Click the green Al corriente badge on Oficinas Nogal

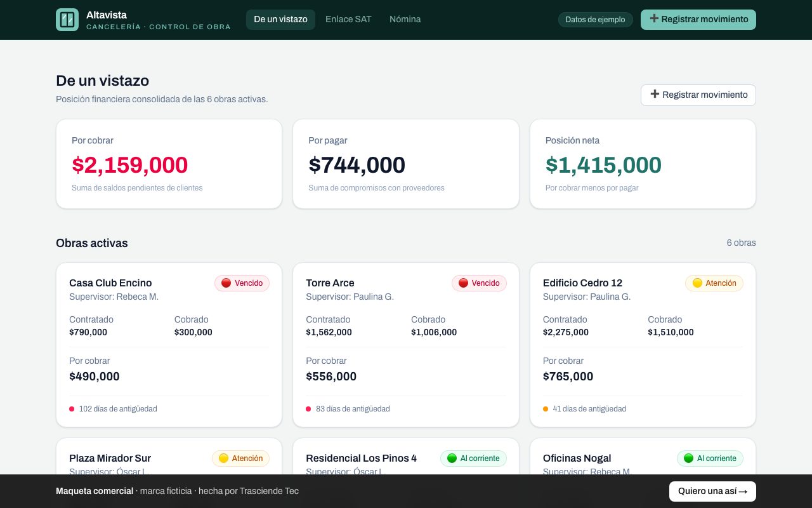click(710, 458)
